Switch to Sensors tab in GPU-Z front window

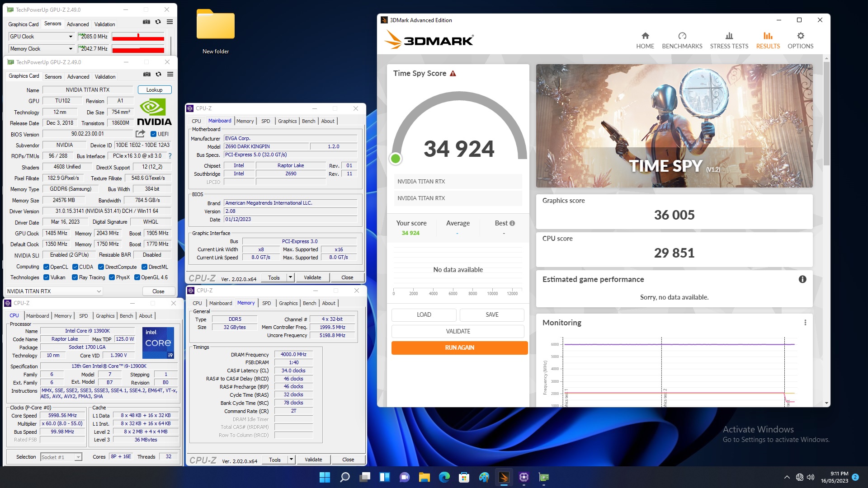tap(53, 77)
